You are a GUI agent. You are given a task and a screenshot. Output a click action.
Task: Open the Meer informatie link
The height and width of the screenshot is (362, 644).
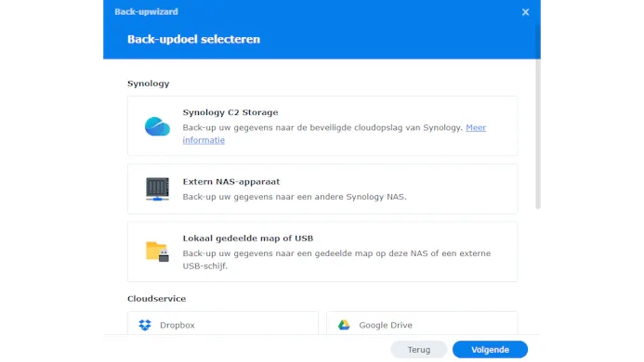(x=335, y=134)
